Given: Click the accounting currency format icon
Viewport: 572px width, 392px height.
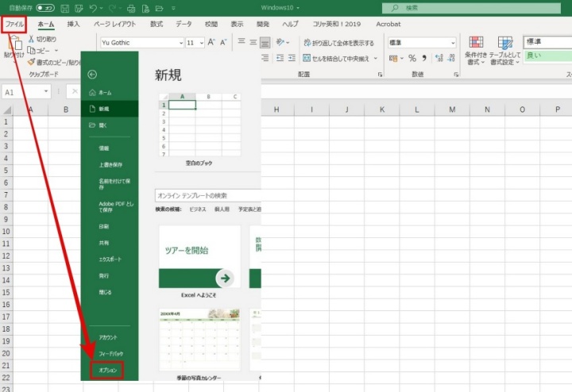Looking at the screenshot, I should click(393, 58).
